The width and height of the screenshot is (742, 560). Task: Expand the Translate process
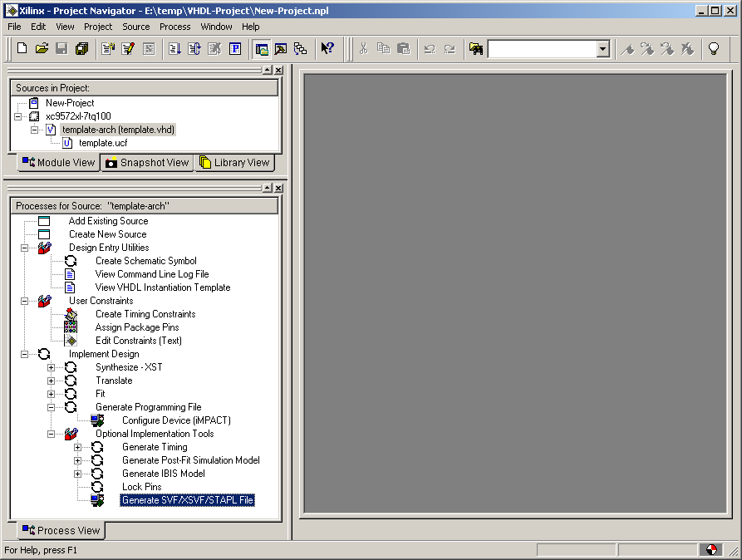click(x=51, y=381)
